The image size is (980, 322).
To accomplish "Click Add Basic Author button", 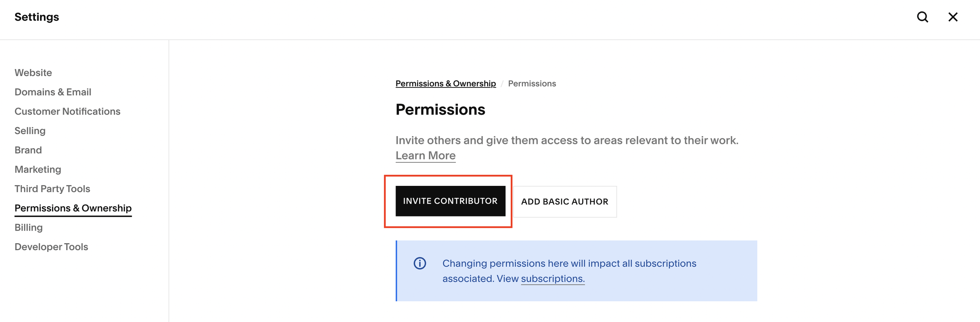I will [565, 202].
